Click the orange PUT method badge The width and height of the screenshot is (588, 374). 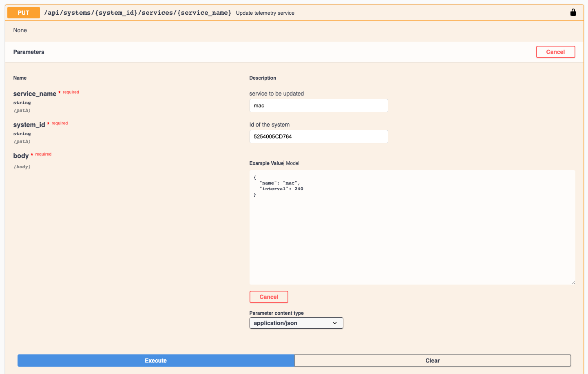pyautogui.click(x=23, y=13)
